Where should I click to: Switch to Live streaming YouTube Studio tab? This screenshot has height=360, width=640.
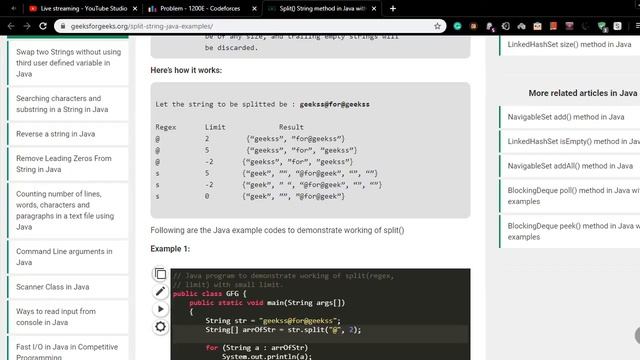[83, 8]
